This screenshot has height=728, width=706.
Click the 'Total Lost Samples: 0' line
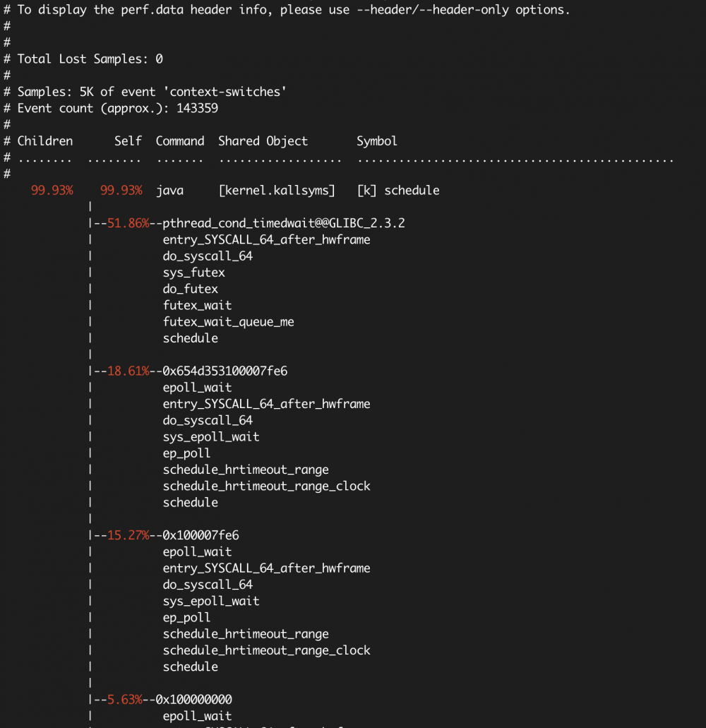tap(90, 59)
